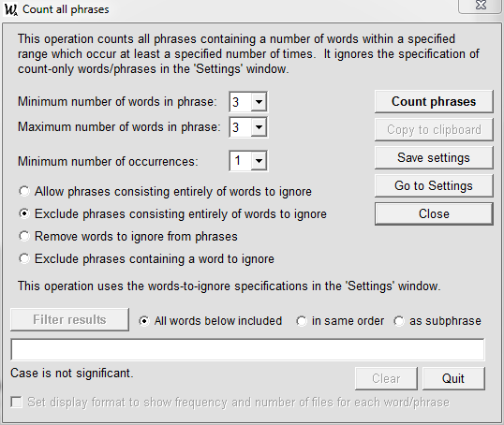This screenshot has height=425, width=504.
Task: Select Exclude phrases containing a word to ignore
Action: 24,258
